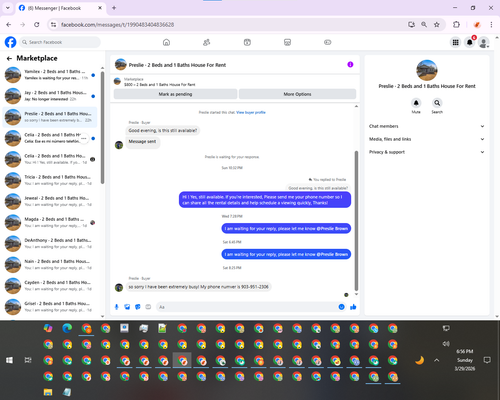Image resolution: width=500 pixels, height=400 pixels.
Task: Toggle the volume speaker in system tray
Action: [x=446, y=344]
